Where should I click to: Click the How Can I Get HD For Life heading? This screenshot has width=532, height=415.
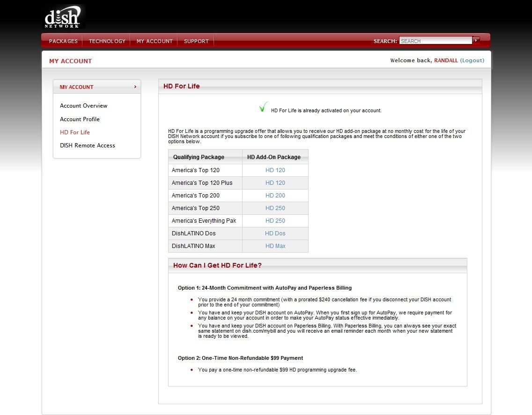coord(217,265)
